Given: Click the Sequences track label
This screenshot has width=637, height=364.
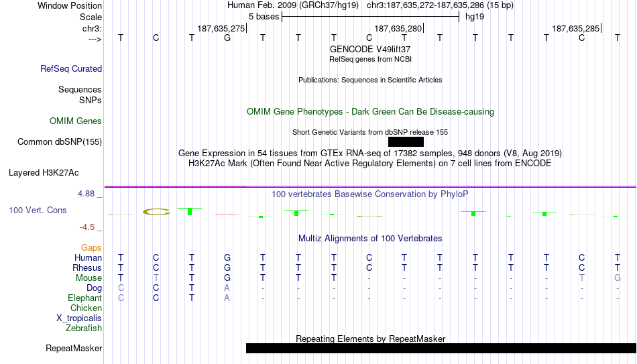Looking at the screenshot, I should point(80,89).
